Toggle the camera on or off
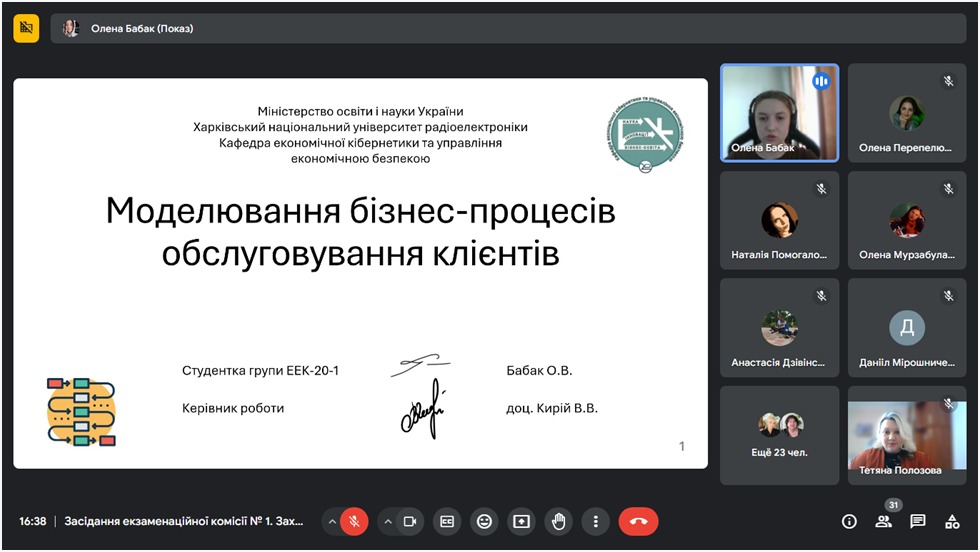980x552 pixels. pyautogui.click(x=409, y=521)
